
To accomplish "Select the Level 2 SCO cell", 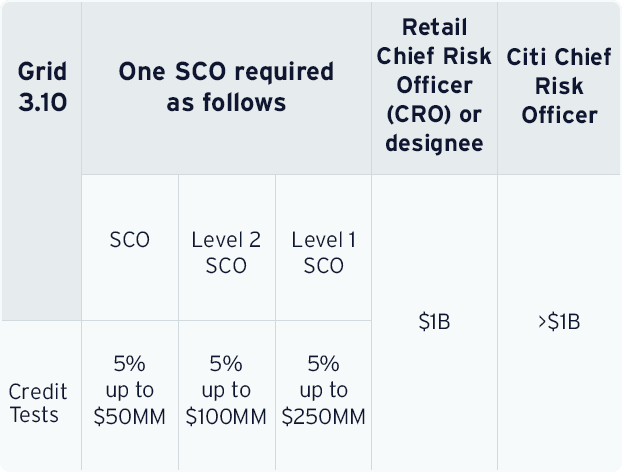I will tap(226, 252).
